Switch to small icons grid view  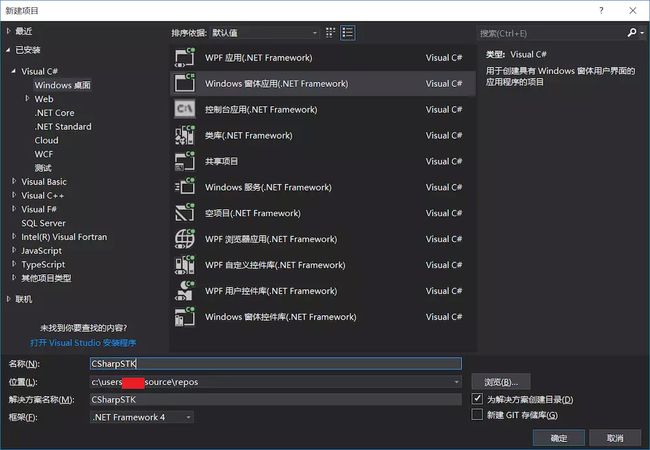(x=330, y=33)
